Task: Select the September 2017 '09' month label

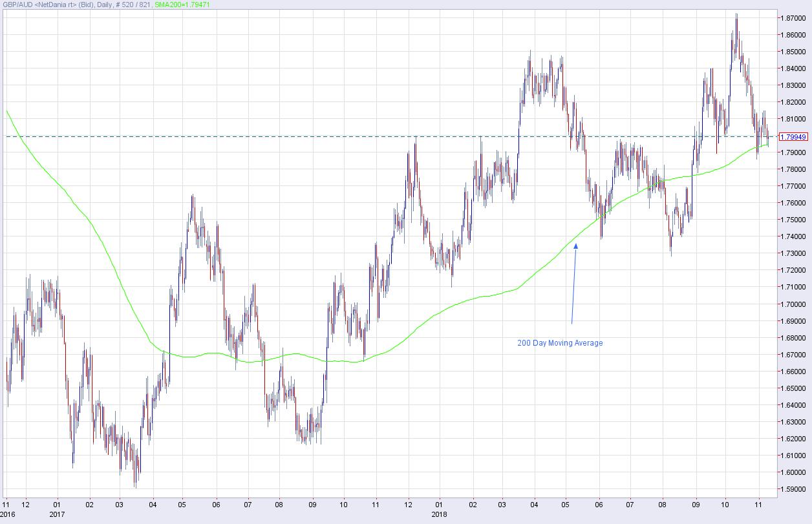Action: click(x=312, y=505)
